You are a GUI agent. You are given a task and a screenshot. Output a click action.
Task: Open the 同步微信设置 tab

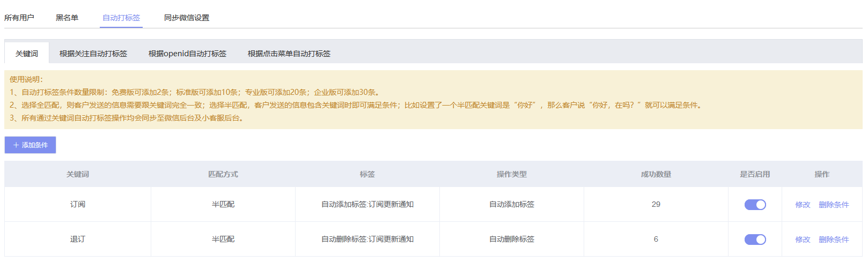coord(187,18)
